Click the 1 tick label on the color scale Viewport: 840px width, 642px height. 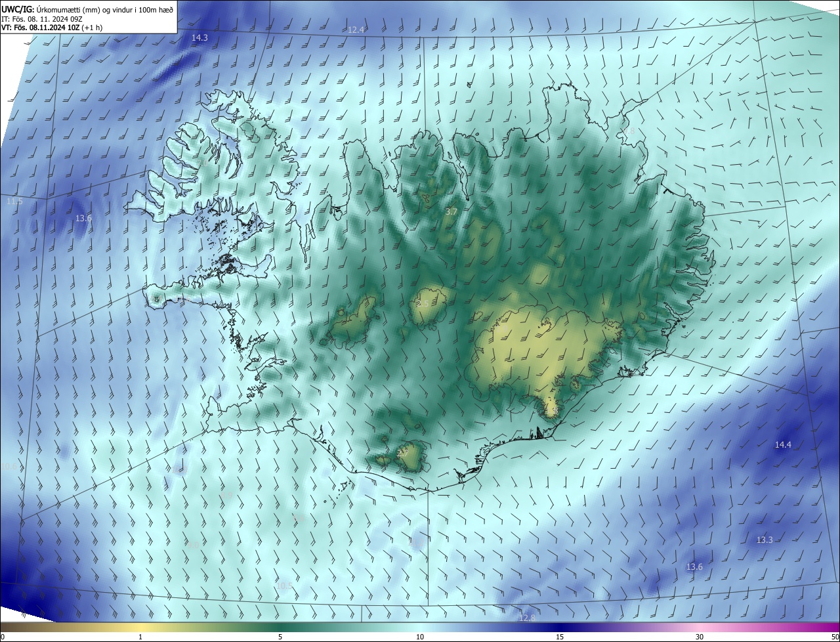(140, 637)
